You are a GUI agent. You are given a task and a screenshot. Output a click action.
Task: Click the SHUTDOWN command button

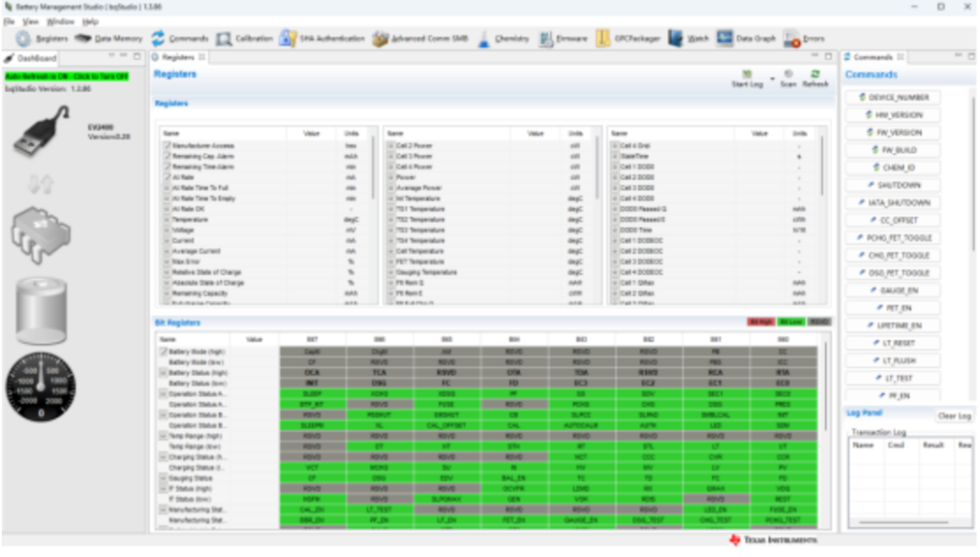pyautogui.click(x=894, y=185)
